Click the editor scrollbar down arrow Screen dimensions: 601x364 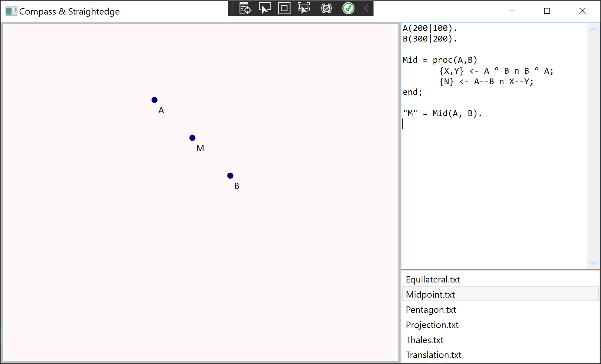[x=593, y=263]
